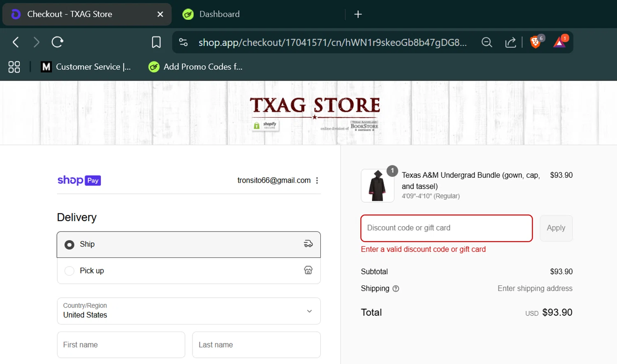617x364 pixels.
Task: Open the Add Promo Codes bookmark
Action: (x=195, y=67)
